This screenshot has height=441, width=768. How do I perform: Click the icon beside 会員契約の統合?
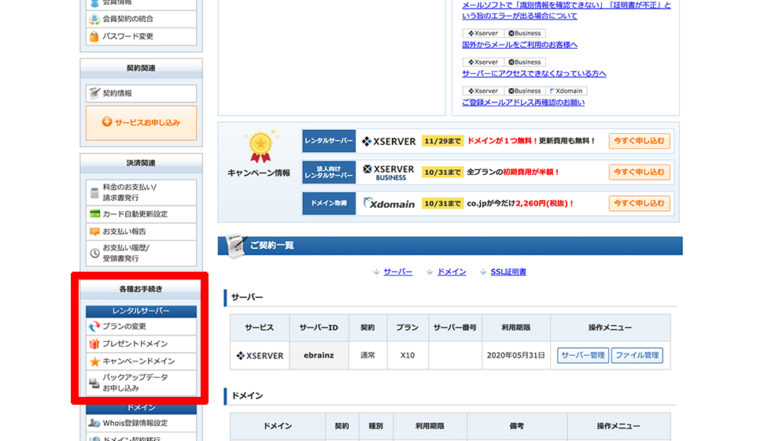click(x=94, y=19)
